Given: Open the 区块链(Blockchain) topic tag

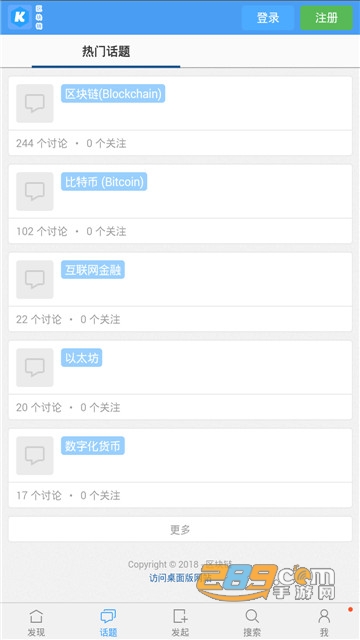Looking at the screenshot, I should coord(113,93).
